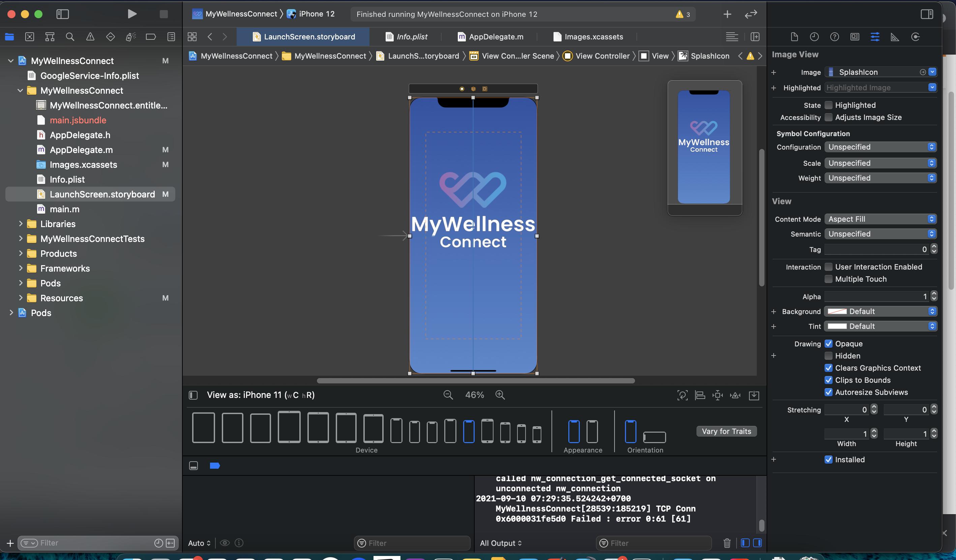
Task: Click View Controller in the jump bar
Action: (596, 56)
